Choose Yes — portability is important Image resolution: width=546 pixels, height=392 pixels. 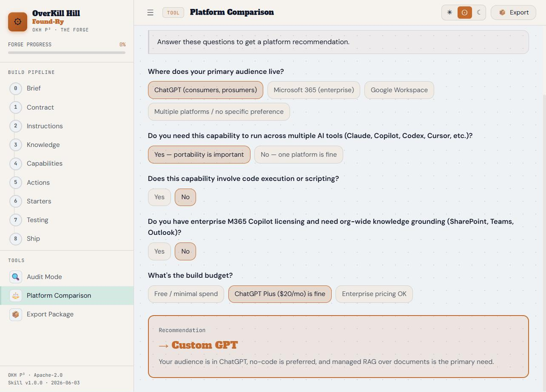(x=199, y=154)
